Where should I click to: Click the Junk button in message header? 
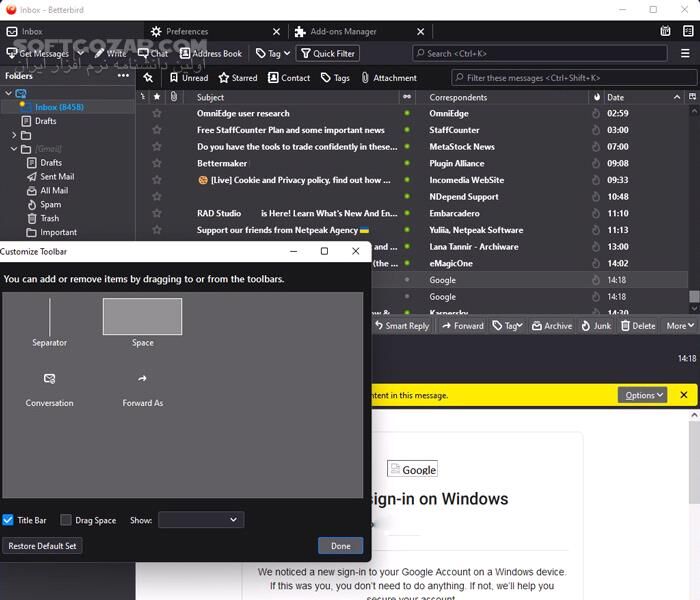(596, 326)
